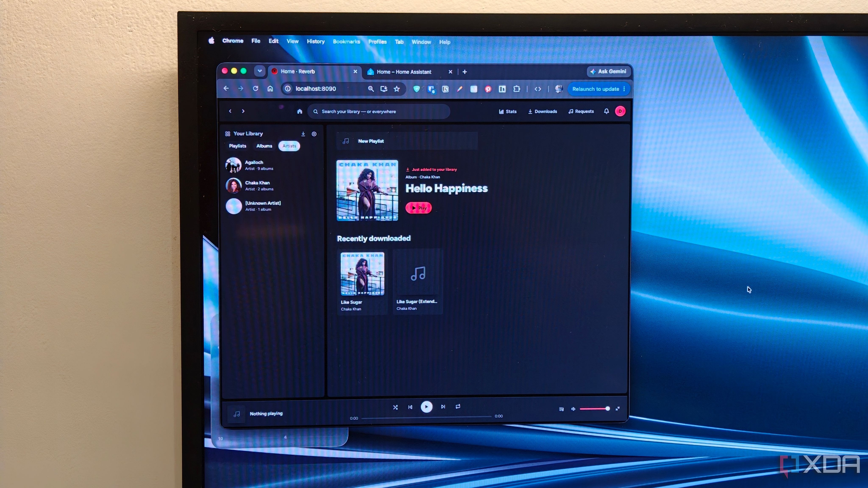
Task: Toggle repeat mode in the player
Action: coord(458,406)
